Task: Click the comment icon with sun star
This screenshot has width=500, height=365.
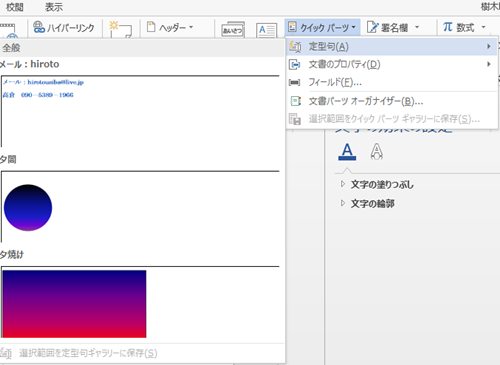Action: (x=120, y=29)
